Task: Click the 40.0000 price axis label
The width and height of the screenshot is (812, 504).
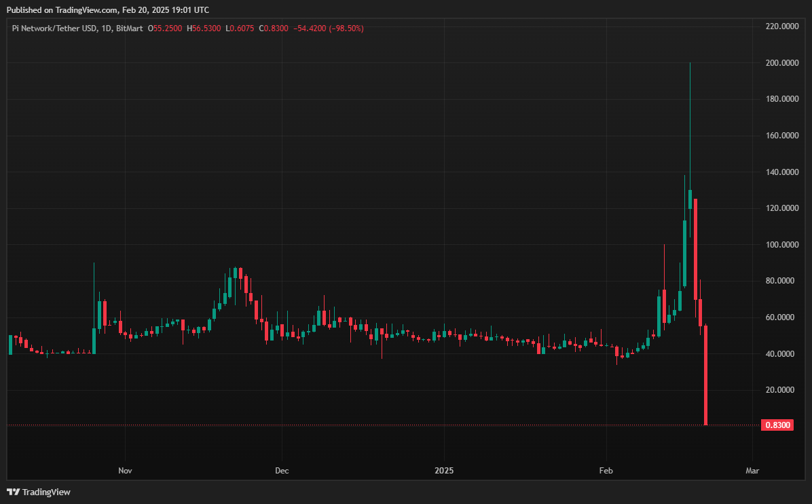Action: 780,354
